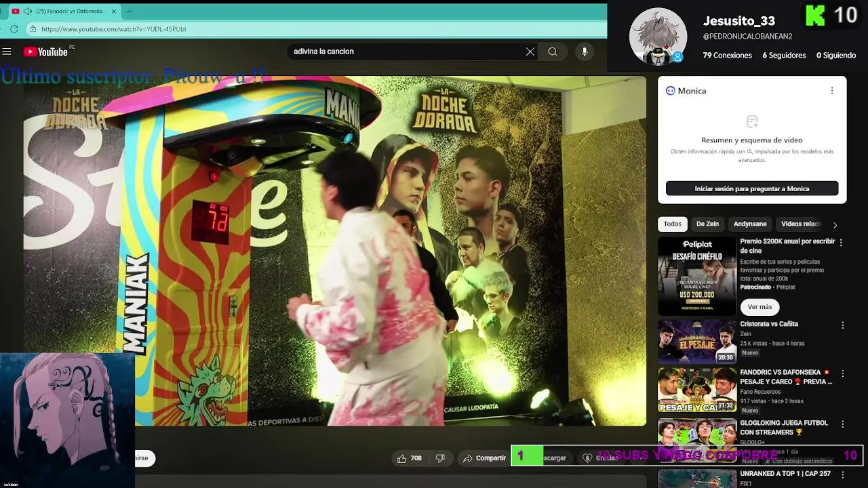Screen dimensions: 868x488
Task: Click the @PEDRONUCALOBANEAN2 handle
Action: (x=747, y=37)
